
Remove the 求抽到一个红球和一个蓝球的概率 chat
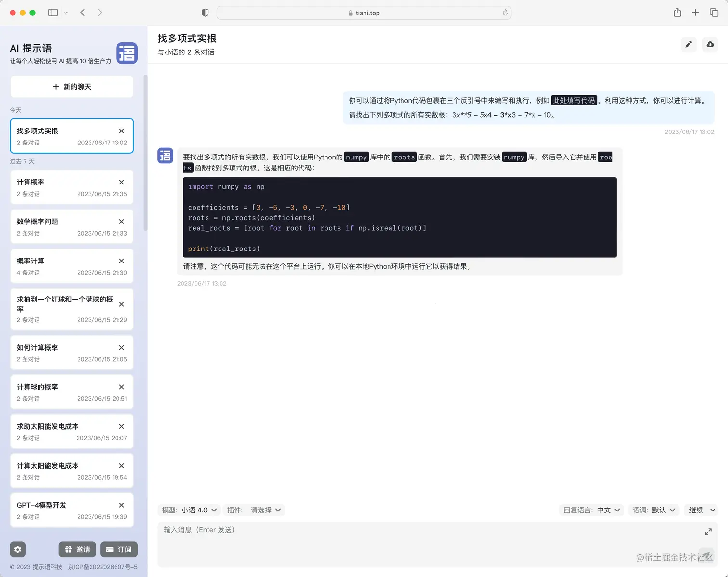pyautogui.click(x=121, y=304)
